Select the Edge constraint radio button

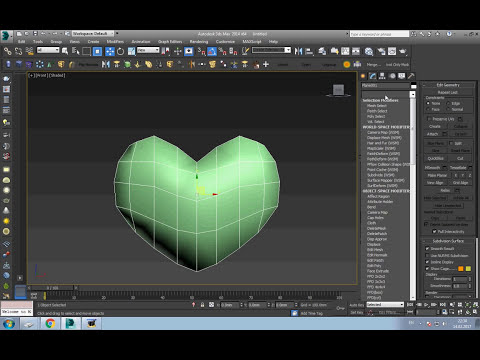pos(448,103)
